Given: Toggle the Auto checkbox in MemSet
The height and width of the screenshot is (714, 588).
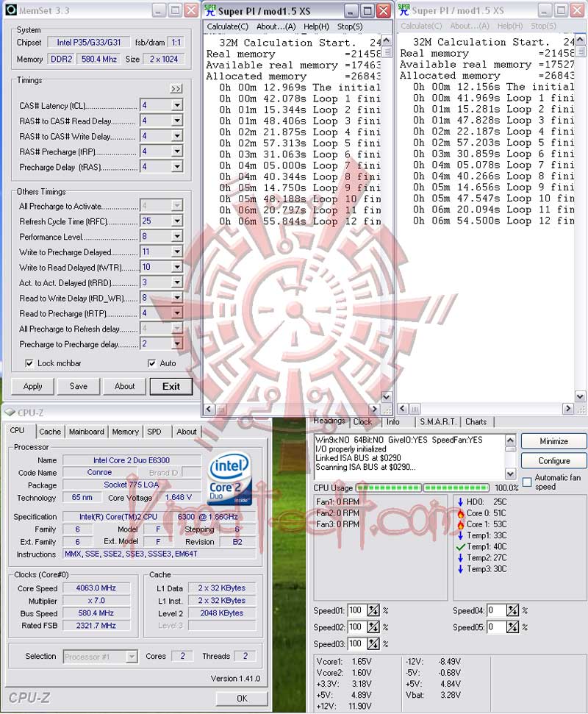Looking at the screenshot, I should point(152,363).
